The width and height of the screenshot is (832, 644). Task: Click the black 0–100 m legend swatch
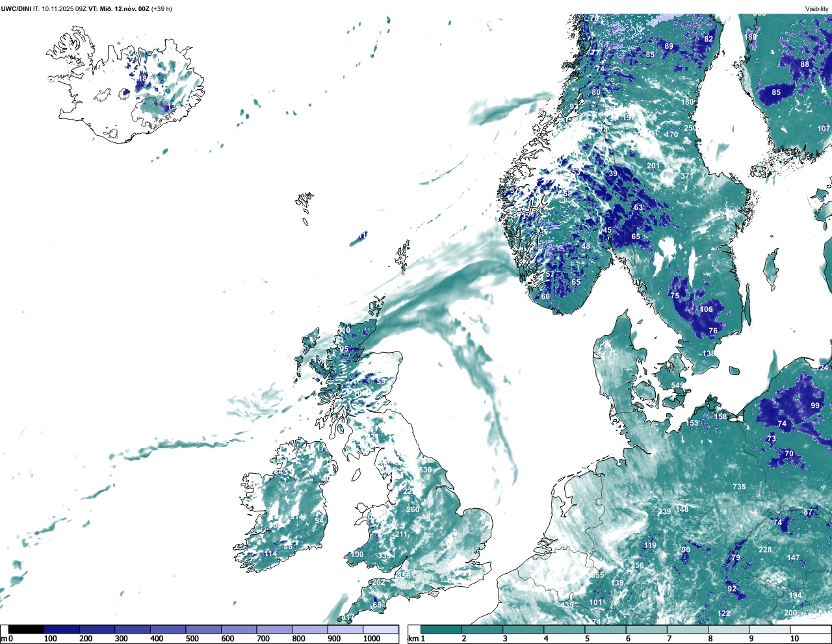[x=27, y=629]
